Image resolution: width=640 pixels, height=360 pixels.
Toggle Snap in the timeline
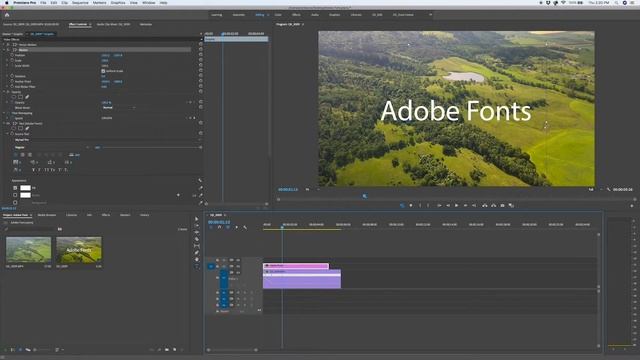click(x=219, y=227)
